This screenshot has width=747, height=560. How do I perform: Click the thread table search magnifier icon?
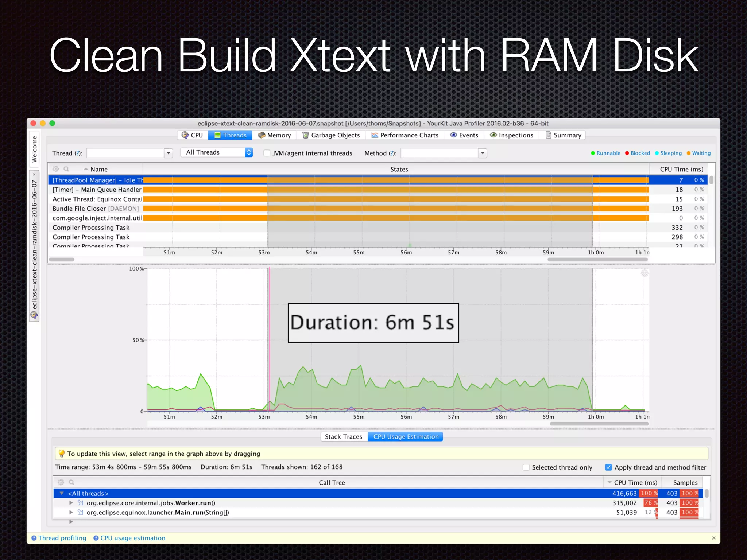[66, 169]
